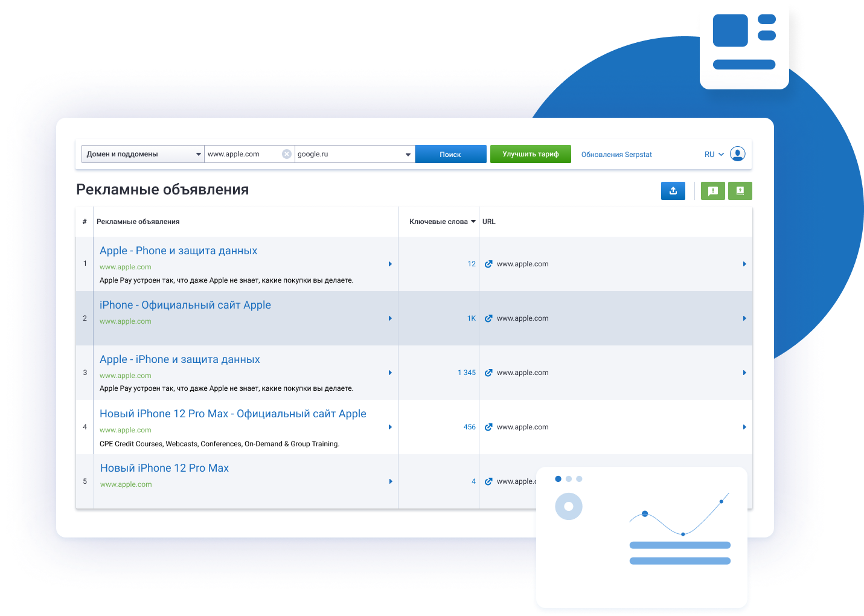Click the 'Поиск' search button
This screenshot has height=616, width=864.
(450, 154)
